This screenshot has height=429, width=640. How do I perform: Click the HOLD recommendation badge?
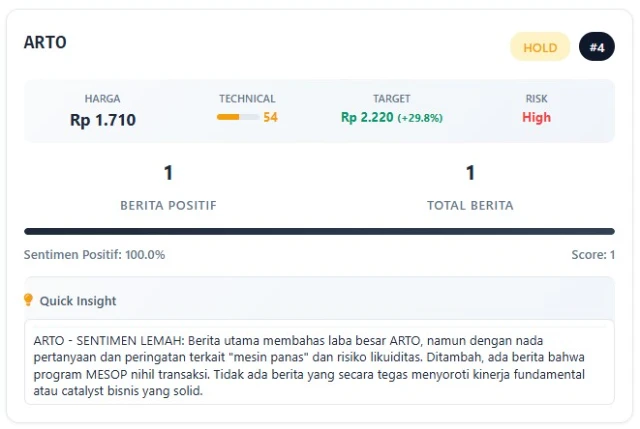tap(540, 47)
